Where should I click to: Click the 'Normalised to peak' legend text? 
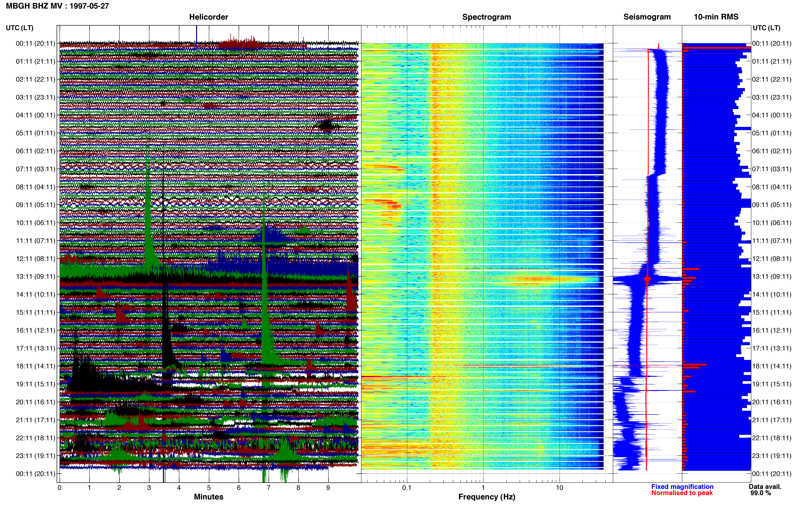tap(682, 493)
